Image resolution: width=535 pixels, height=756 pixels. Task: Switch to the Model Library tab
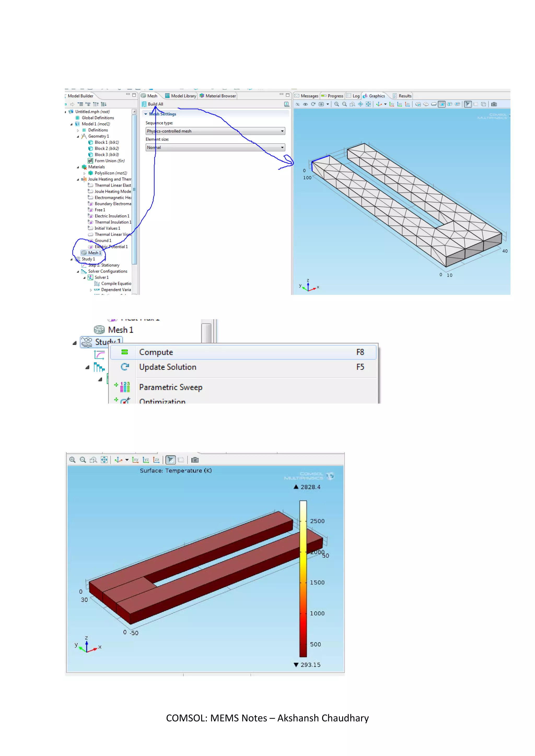tap(181, 96)
